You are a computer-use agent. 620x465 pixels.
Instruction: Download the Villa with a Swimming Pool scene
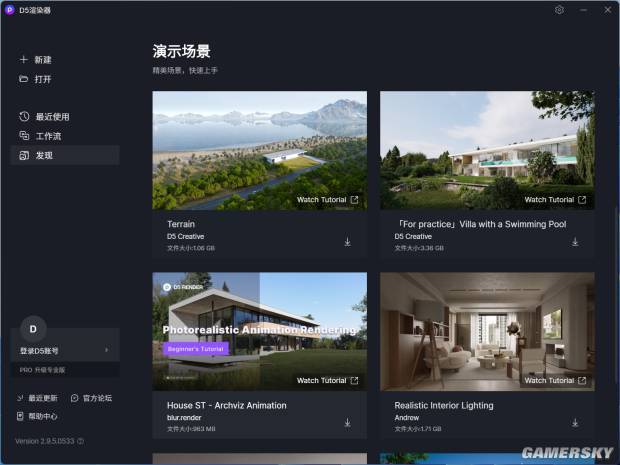(575, 242)
